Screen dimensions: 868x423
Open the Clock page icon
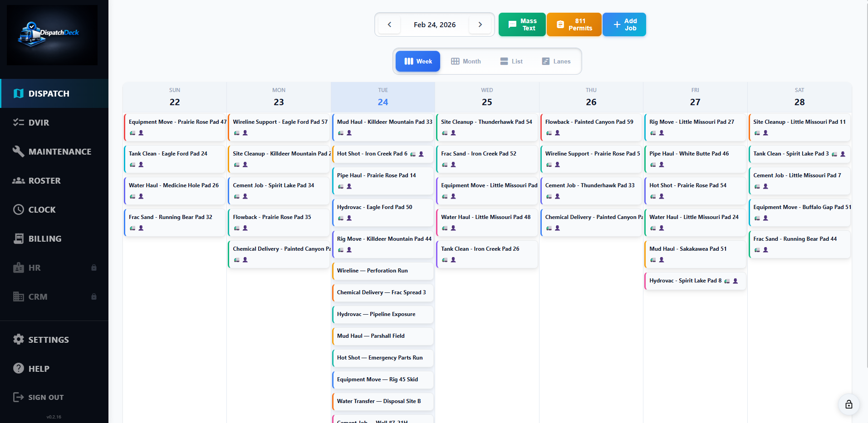[x=19, y=209]
